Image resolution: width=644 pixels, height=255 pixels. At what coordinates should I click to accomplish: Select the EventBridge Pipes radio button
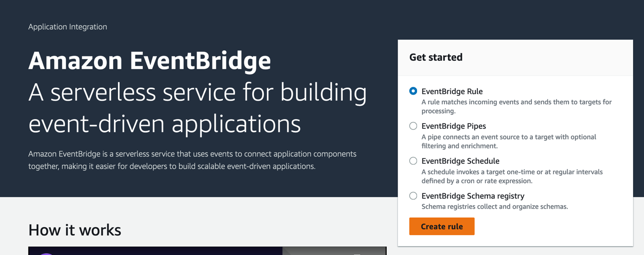coord(413,126)
